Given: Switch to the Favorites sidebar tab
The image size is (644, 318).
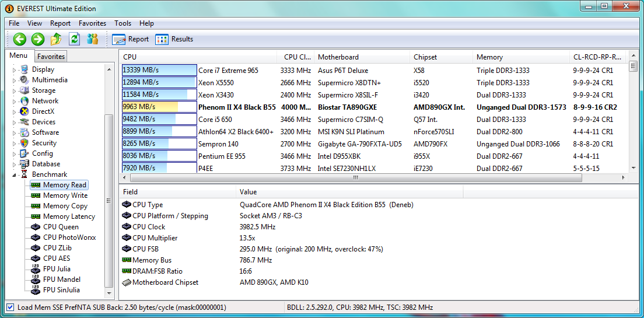Looking at the screenshot, I should coord(51,56).
